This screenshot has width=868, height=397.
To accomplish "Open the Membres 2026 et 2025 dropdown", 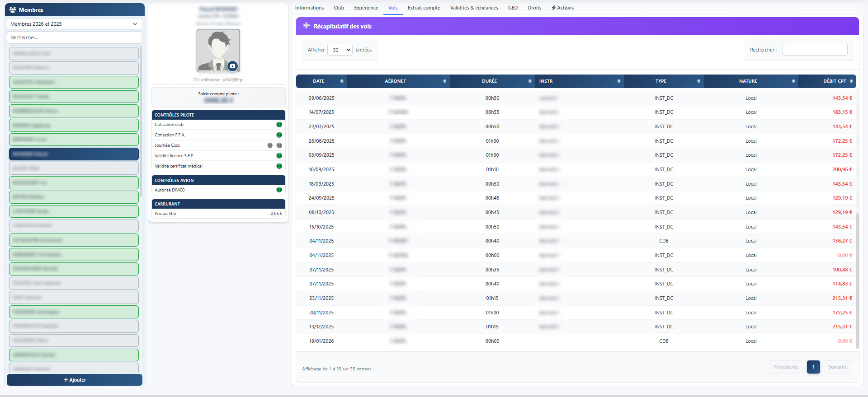I will point(74,24).
